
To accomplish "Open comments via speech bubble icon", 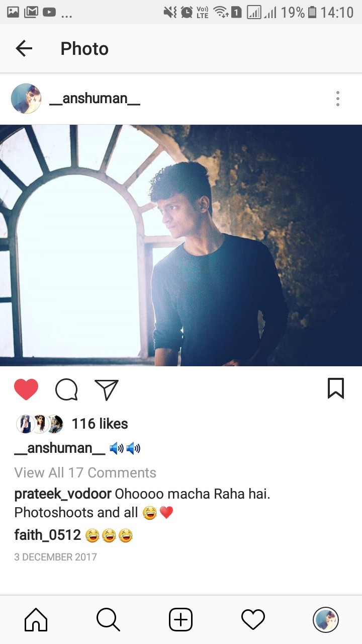I will (x=66, y=389).
